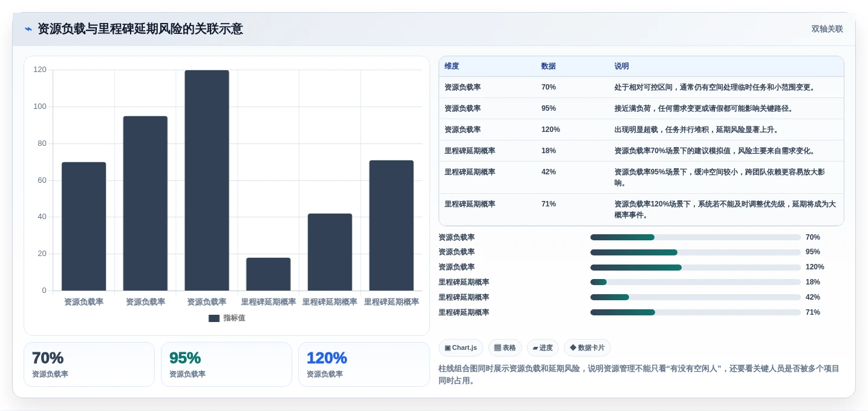The height and width of the screenshot is (411, 868).
Task: Click the chart bar reaching value 71
Action: pyautogui.click(x=391, y=225)
